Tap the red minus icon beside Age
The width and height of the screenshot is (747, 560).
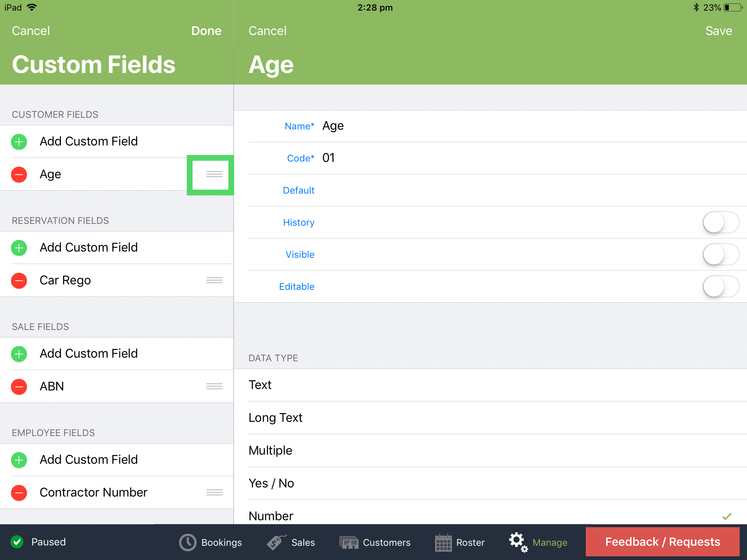[19, 174]
